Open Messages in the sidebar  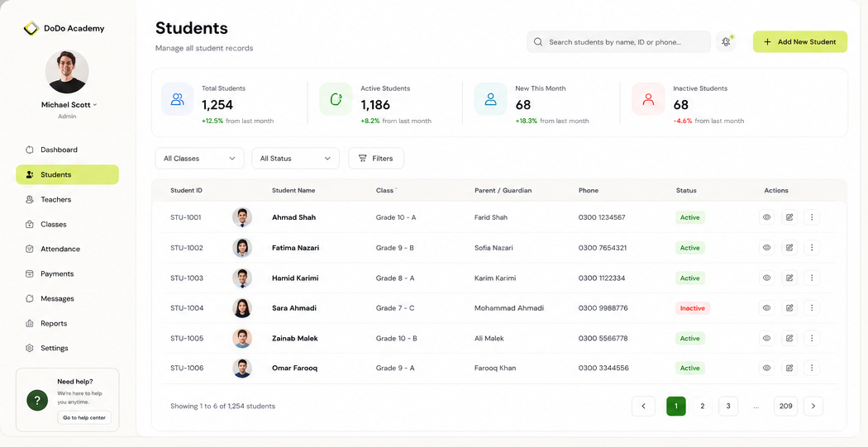pyautogui.click(x=67, y=299)
